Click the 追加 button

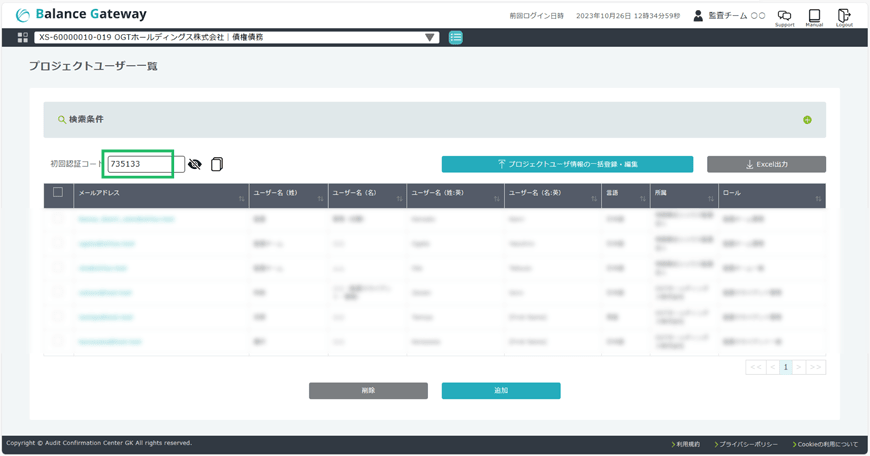coord(501,391)
